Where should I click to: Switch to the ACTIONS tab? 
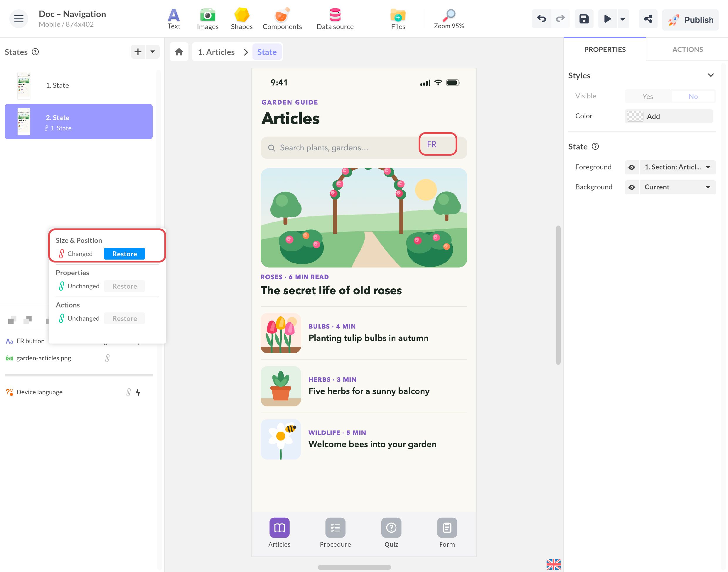tap(687, 50)
